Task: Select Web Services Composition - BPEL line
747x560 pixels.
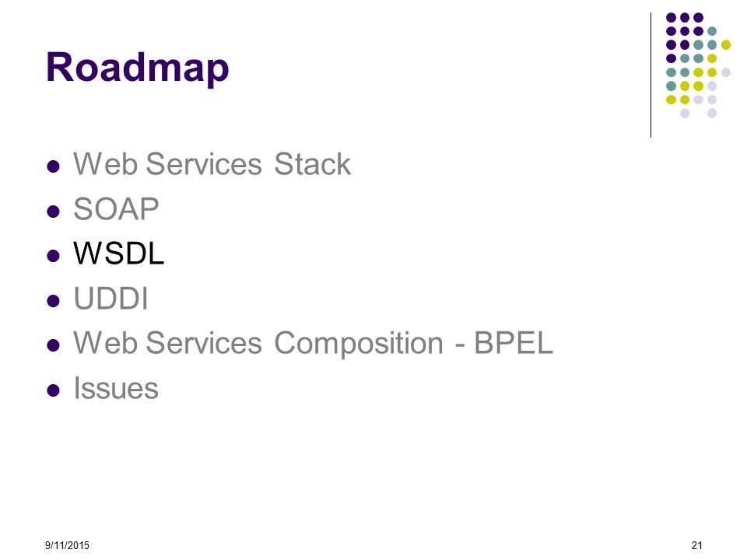Action: click(313, 343)
